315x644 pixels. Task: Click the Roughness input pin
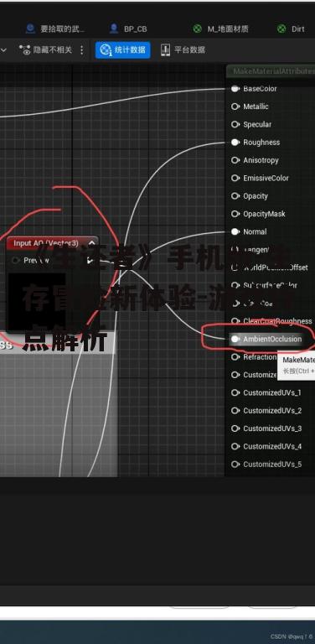click(x=235, y=142)
